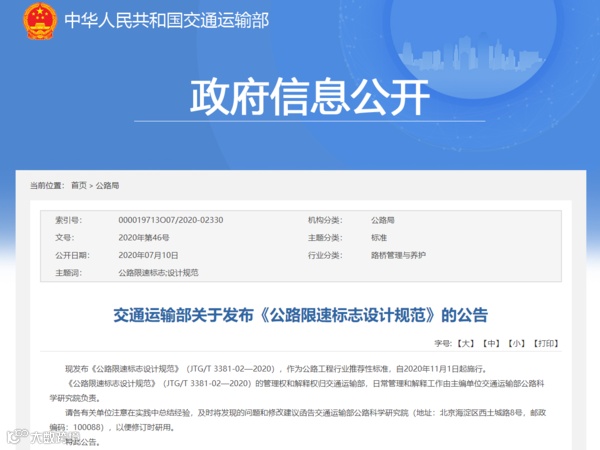Click the 主题分类 label
The height and width of the screenshot is (450, 600).
[325, 238]
